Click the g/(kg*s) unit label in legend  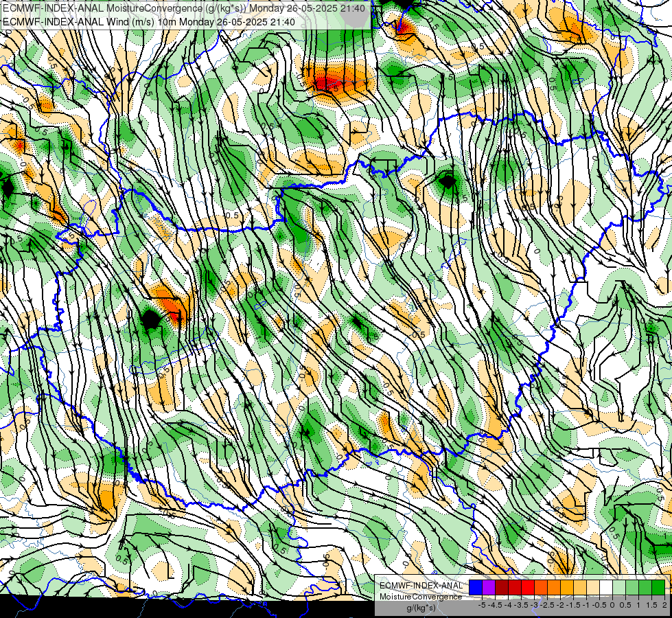[x=421, y=608]
